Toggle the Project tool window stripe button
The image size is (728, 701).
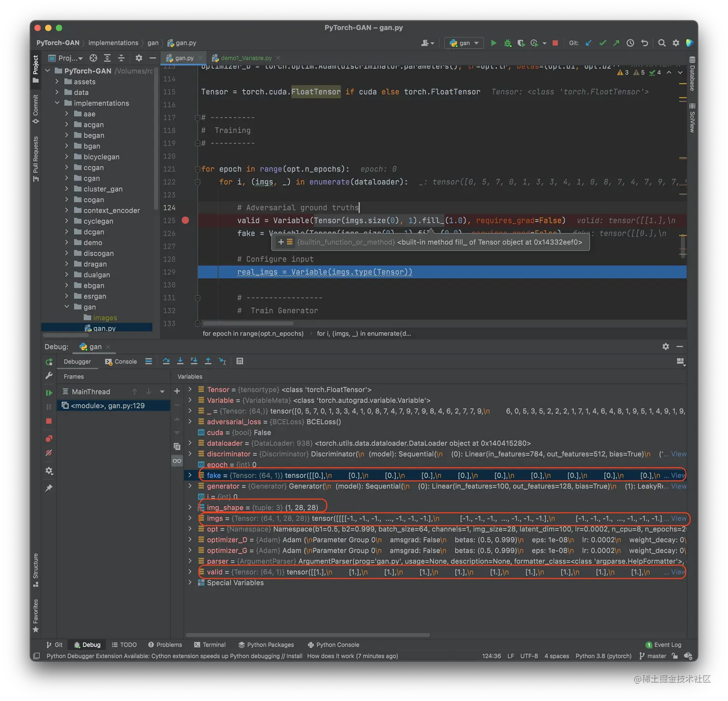click(x=36, y=69)
